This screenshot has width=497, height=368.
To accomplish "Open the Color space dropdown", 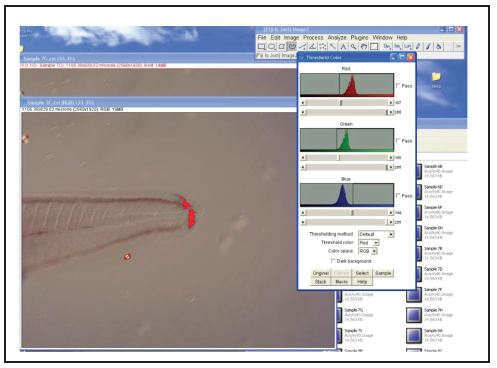I will pos(368,251).
